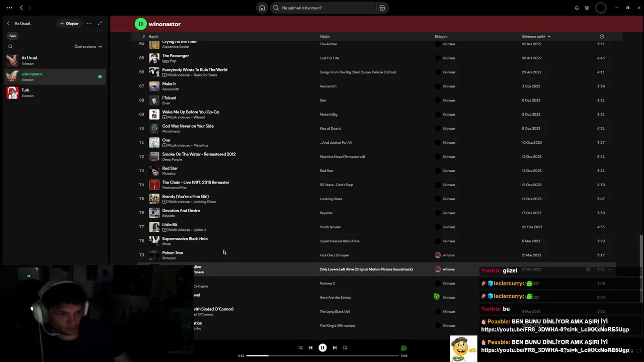This screenshot has width=644, height=362.
Task: Open album link Inca Ore / Grouper
Action: 335,255
